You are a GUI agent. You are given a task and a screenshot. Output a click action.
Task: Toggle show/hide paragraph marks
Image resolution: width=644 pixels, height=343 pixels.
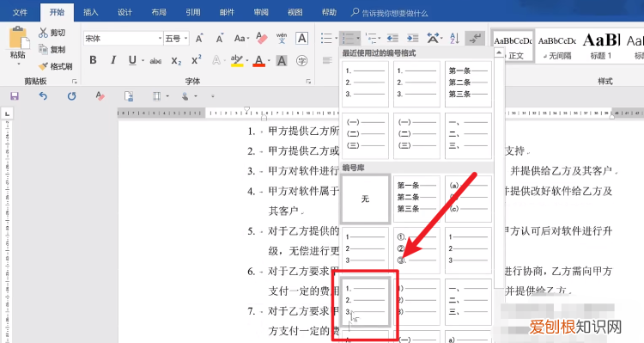(x=475, y=38)
